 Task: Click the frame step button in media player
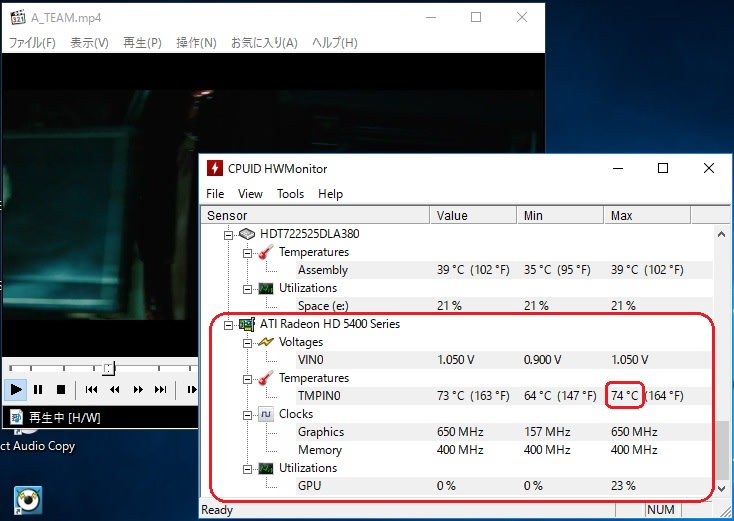click(191, 389)
